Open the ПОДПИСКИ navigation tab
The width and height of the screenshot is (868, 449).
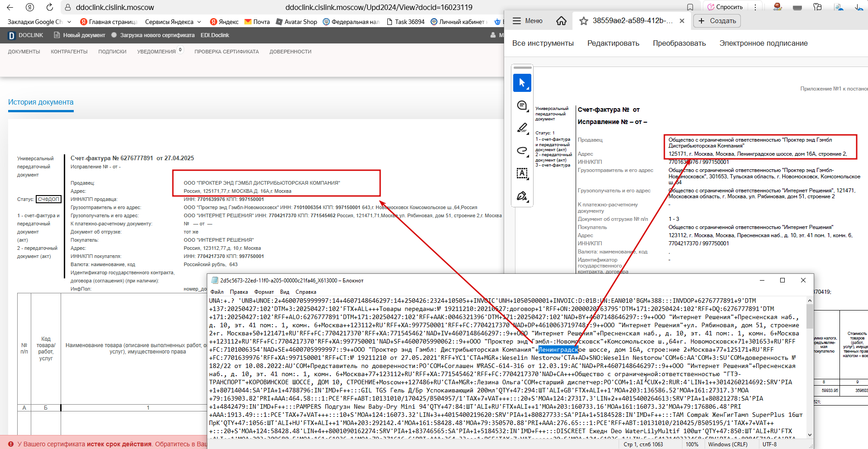tap(112, 52)
